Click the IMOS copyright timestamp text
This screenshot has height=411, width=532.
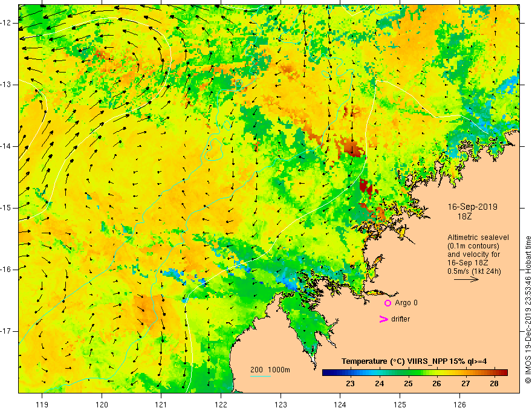[528, 309]
